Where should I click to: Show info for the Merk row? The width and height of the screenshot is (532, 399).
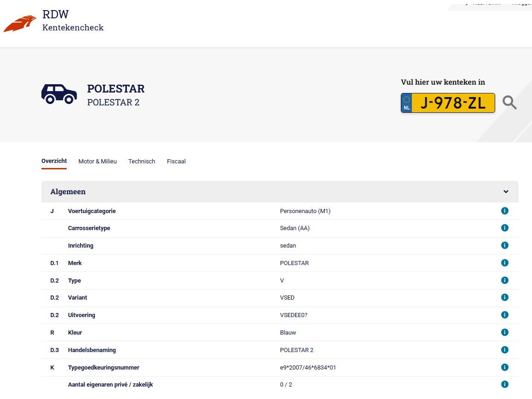[x=504, y=263]
